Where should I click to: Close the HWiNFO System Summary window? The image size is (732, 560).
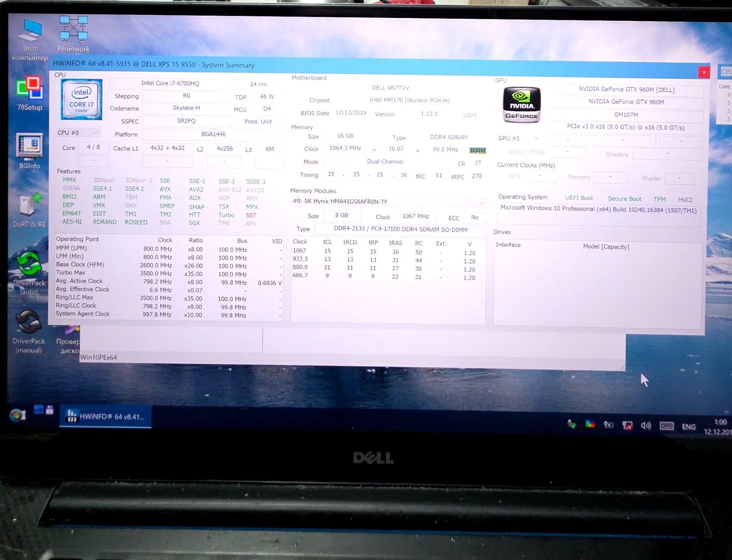[704, 72]
